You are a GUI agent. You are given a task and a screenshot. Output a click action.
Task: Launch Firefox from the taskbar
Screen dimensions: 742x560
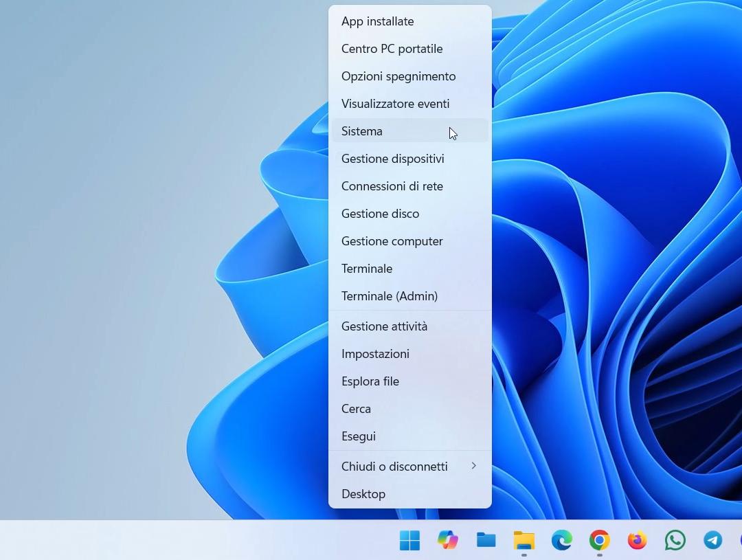638,541
